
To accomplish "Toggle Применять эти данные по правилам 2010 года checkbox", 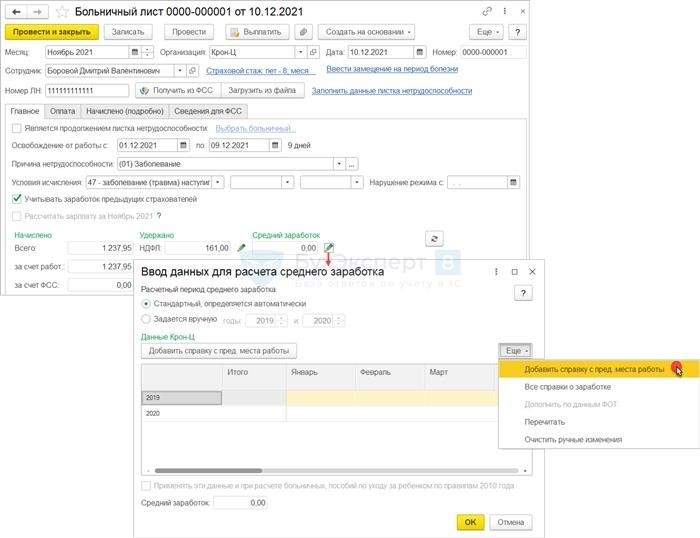I will [x=146, y=486].
